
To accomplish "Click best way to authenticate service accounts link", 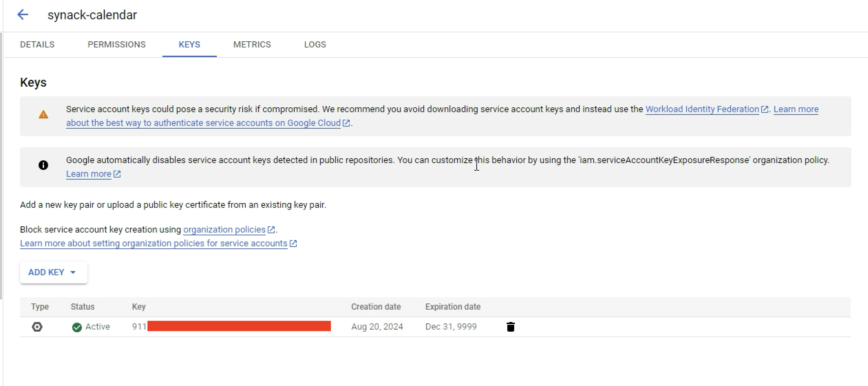I will [x=203, y=123].
